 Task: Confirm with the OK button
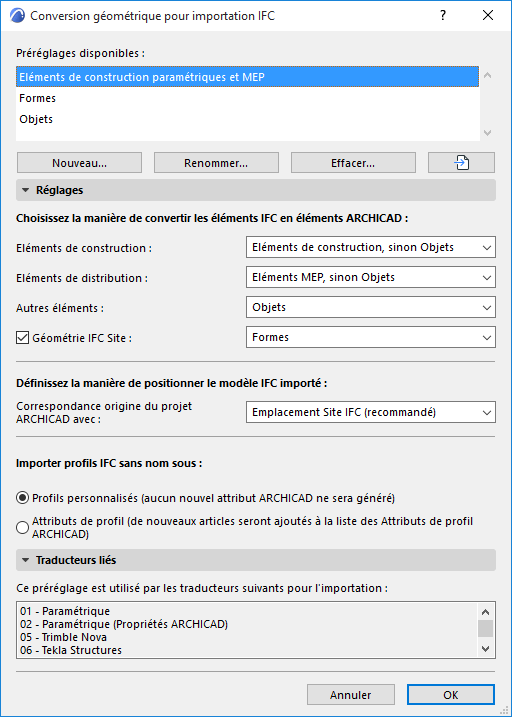click(x=451, y=695)
